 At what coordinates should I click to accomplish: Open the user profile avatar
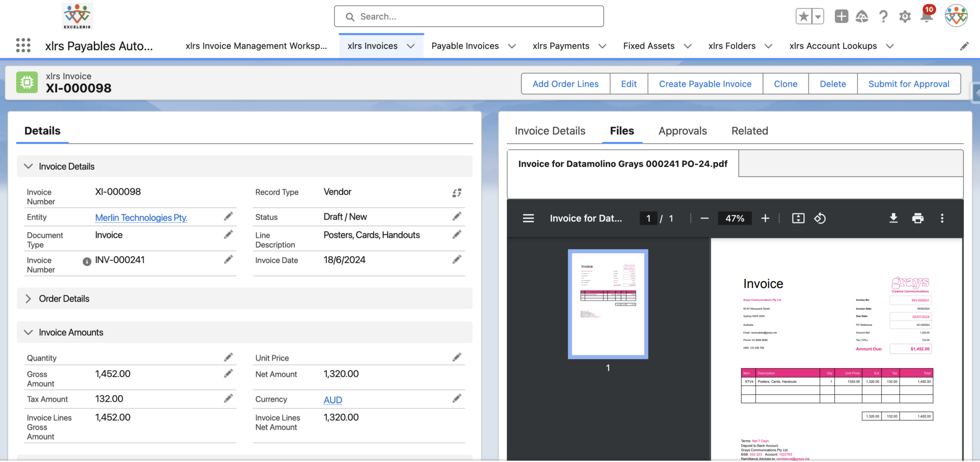pos(956,16)
